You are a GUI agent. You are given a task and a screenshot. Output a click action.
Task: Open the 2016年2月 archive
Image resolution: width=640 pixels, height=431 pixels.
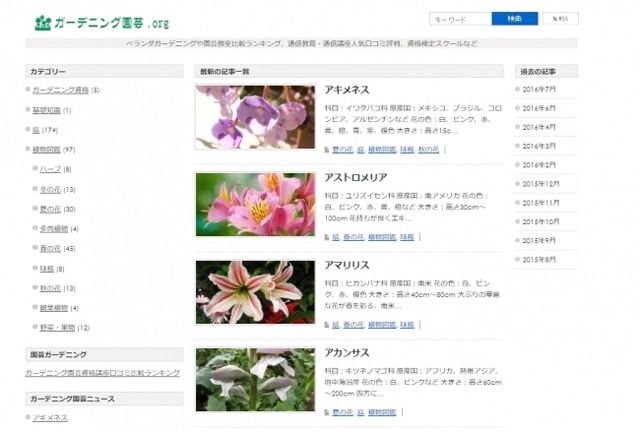pos(539,165)
